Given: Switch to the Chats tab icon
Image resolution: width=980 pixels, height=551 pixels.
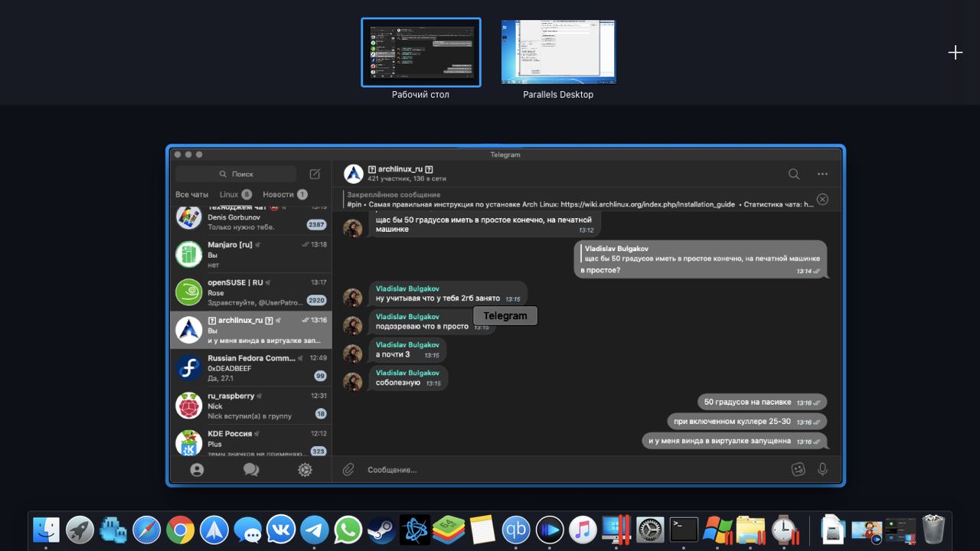Looking at the screenshot, I should [251, 470].
